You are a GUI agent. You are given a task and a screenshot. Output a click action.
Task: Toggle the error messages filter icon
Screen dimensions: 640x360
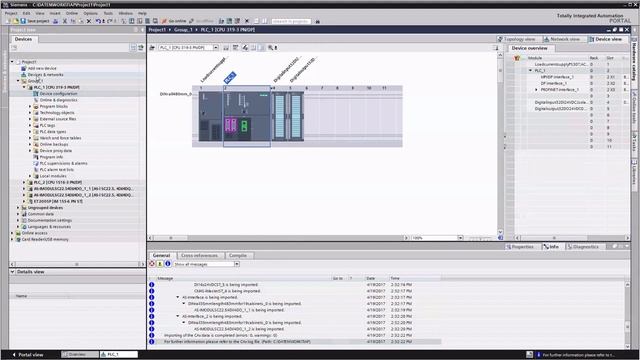point(152,264)
